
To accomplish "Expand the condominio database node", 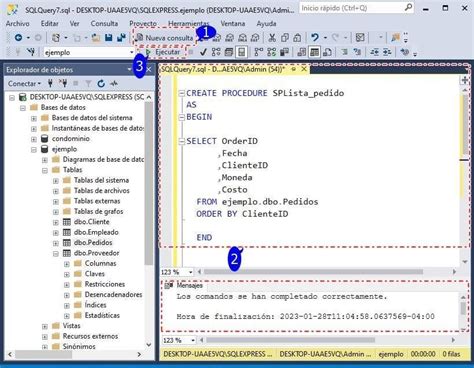I will (x=34, y=139).
